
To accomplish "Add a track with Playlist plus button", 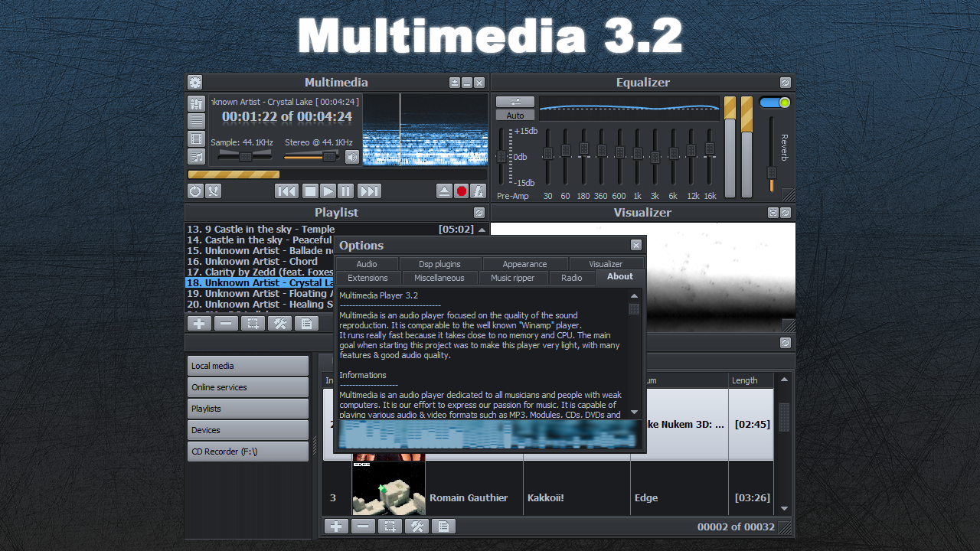I will [x=199, y=324].
